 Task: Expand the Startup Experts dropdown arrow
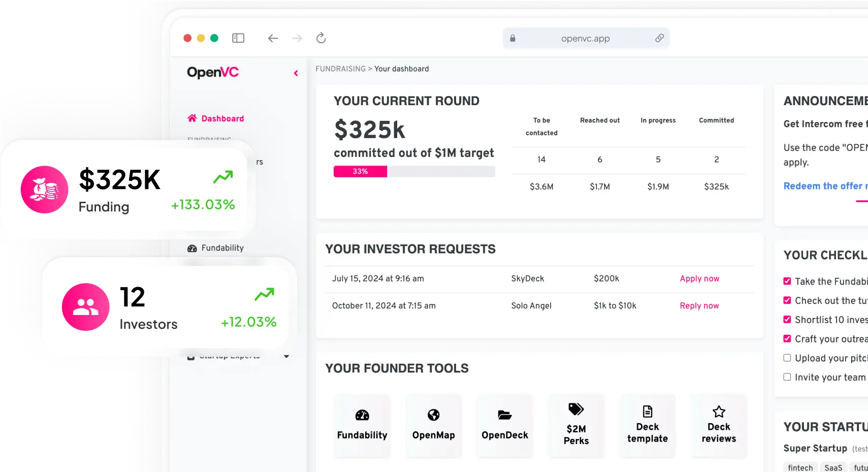click(x=286, y=356)
